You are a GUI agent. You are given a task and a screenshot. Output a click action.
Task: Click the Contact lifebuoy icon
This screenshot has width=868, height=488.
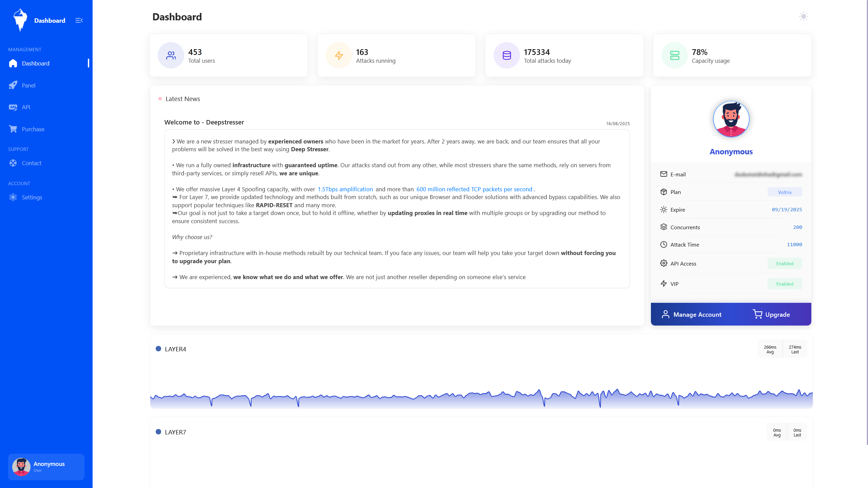coord(13,163)
